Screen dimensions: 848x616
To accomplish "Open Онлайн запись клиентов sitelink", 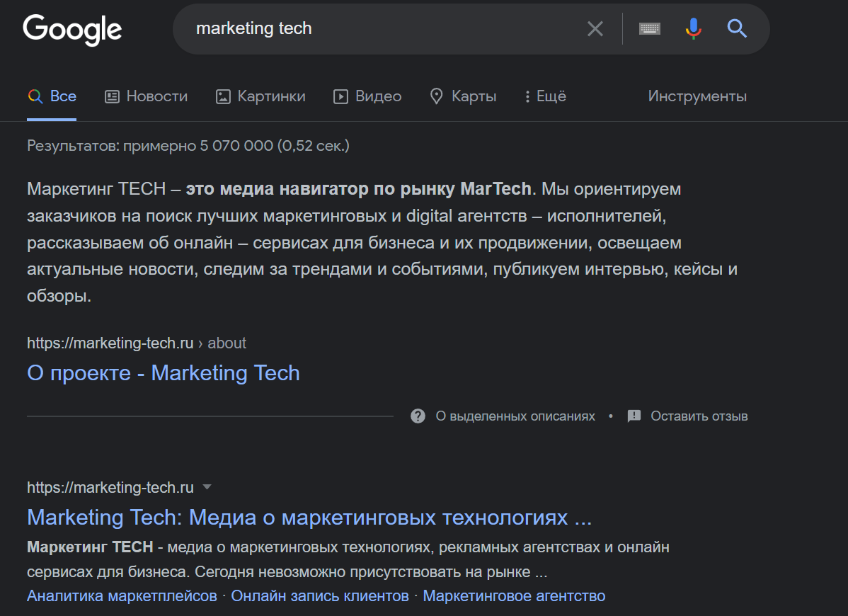I will coord(320,596).
